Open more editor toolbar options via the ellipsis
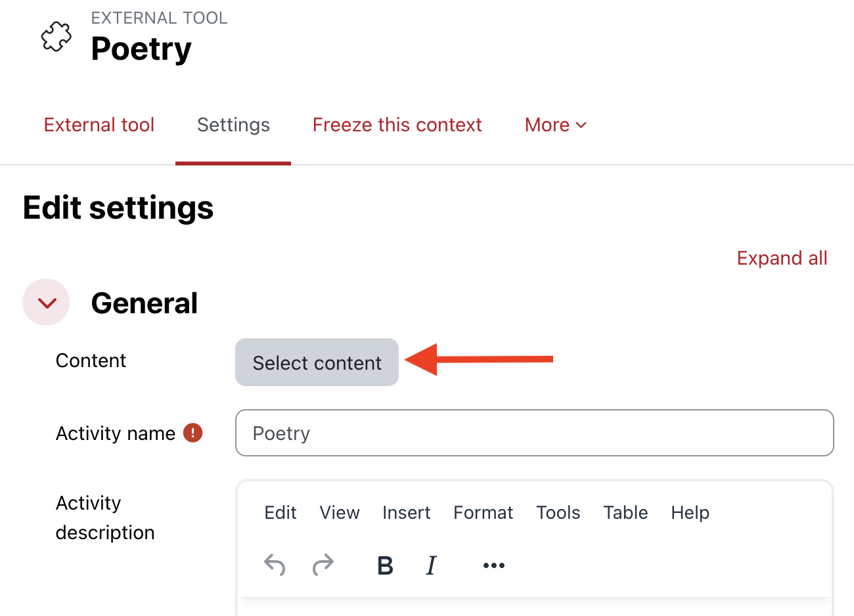 tap(493, 565)
